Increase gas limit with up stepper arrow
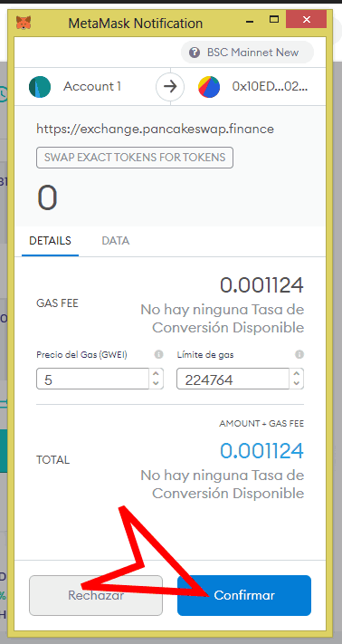 tap(297, 374)
